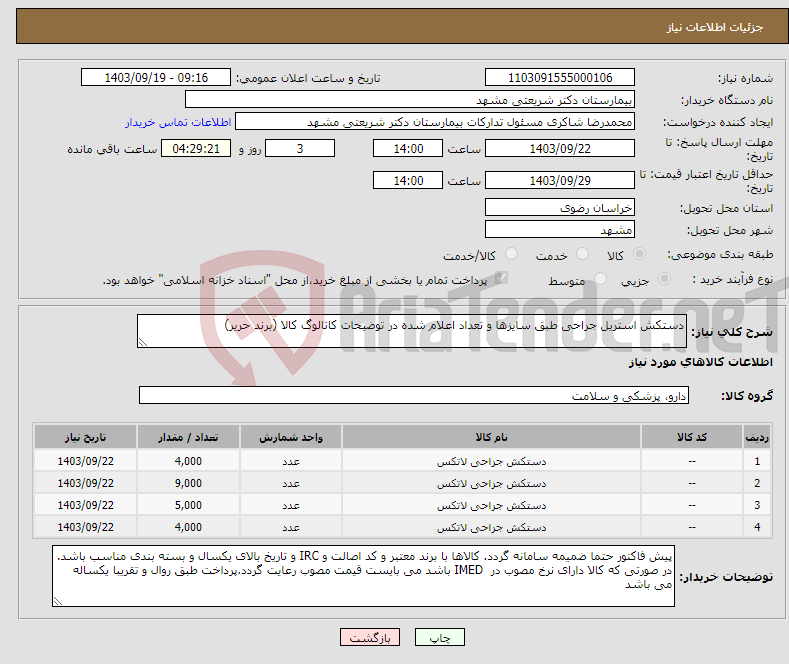Click the response deadline date 1403/09/22 field
789x664 pixels.
pos(560,148)
